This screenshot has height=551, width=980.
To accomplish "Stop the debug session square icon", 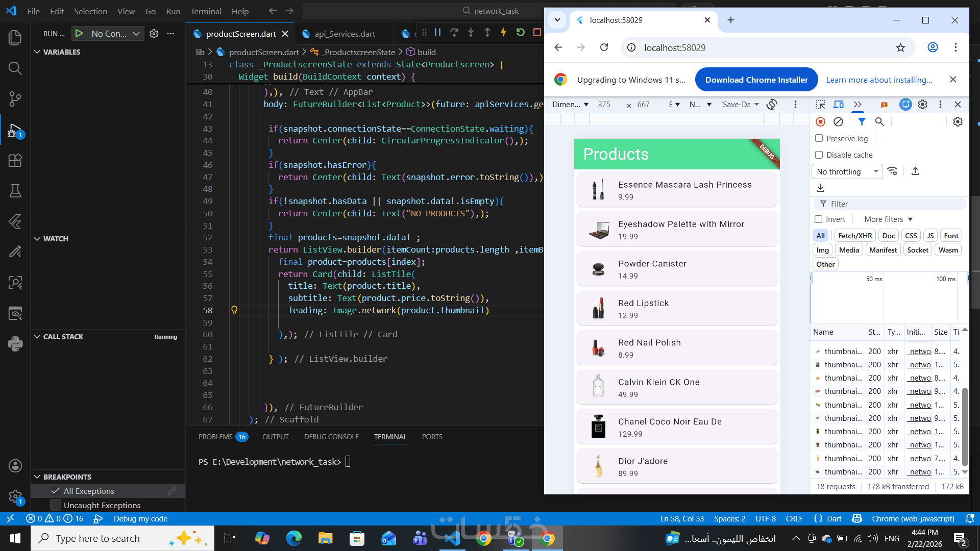I will click(x=537, y=33).
